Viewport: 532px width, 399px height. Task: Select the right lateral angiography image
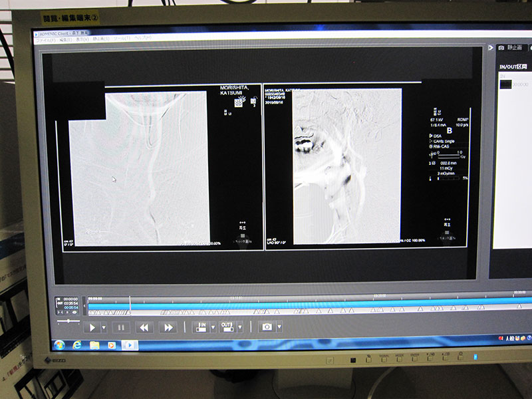click(346, 166)
